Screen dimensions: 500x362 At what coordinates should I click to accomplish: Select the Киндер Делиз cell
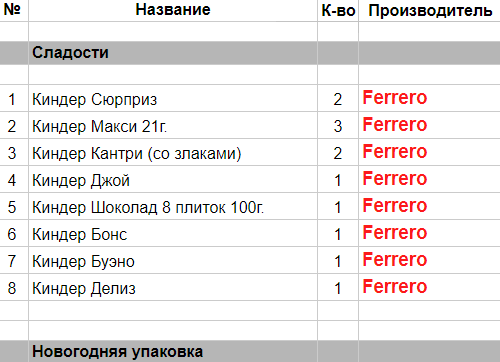(173, 288)
